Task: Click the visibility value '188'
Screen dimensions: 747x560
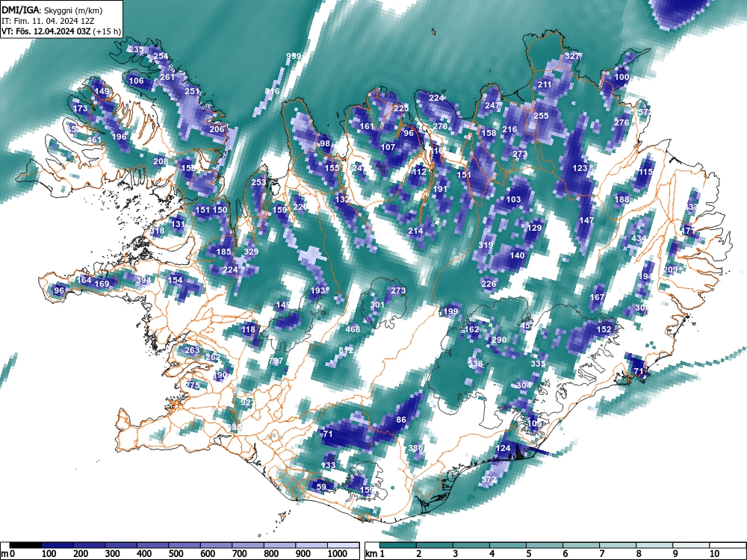Action: point(622,199)
